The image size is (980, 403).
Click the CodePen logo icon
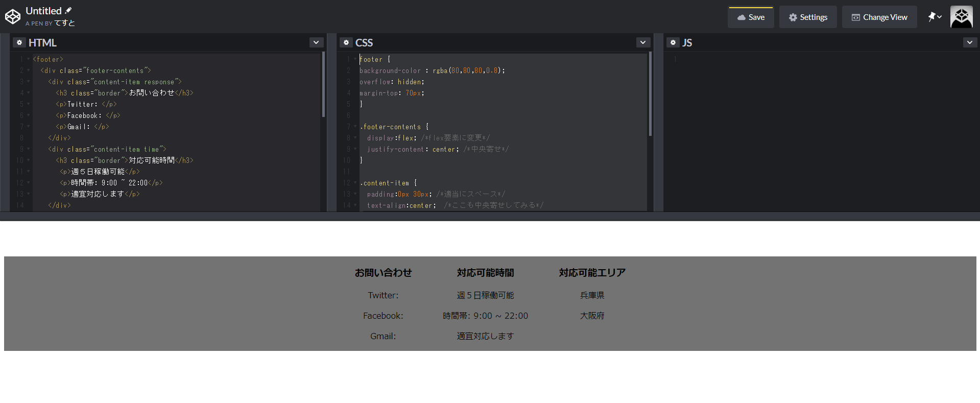[12, 17]
